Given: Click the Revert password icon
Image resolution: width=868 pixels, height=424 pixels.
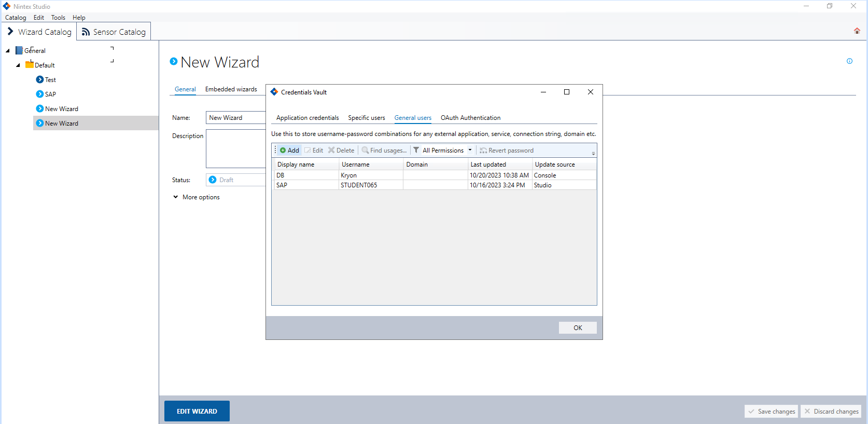Looking at the screenshot, I should 483,151.
